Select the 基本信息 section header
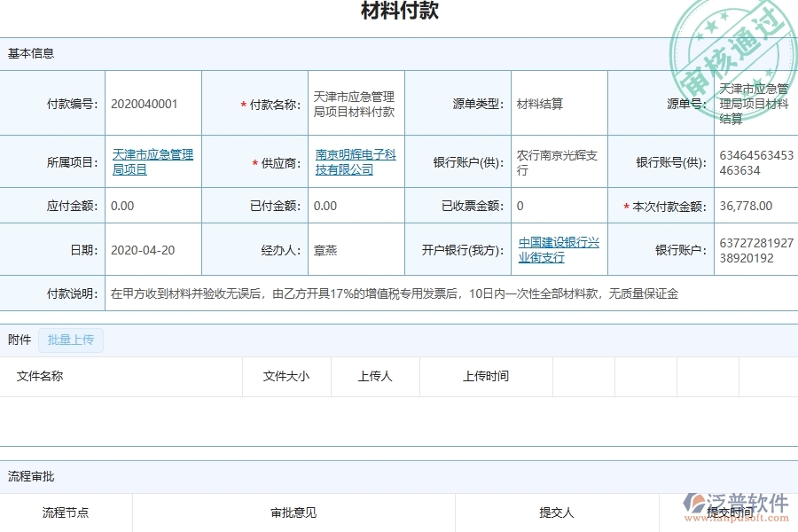 click(x=30, y=53)
